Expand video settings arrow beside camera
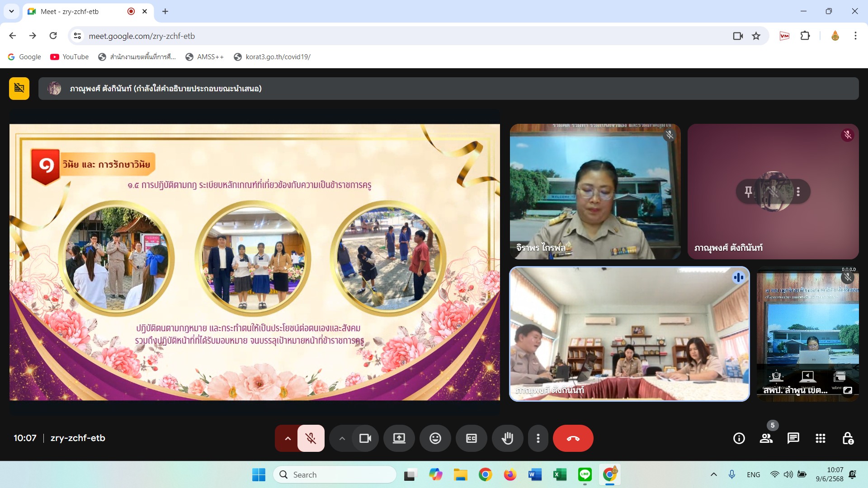 pyautogui.click(x=342, y=438)
